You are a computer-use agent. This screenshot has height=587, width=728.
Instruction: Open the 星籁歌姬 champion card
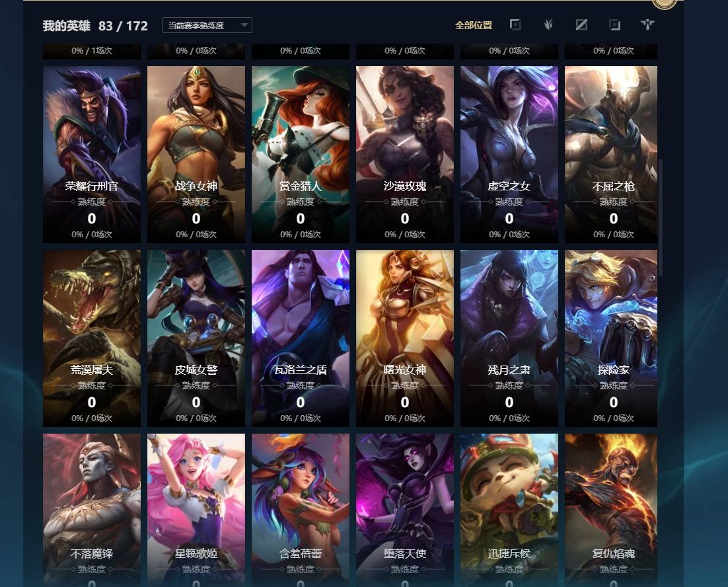click(x=196, y=510)
